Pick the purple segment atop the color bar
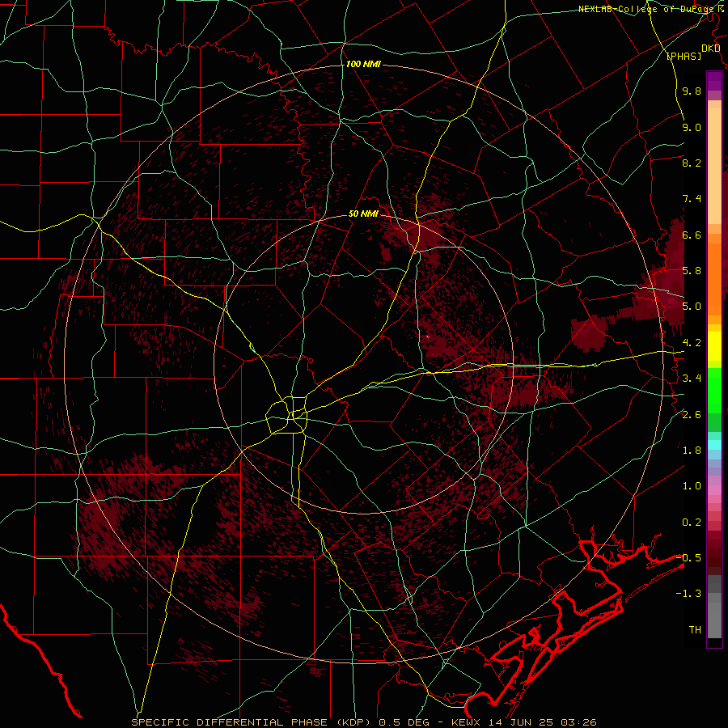 (714, 81)
